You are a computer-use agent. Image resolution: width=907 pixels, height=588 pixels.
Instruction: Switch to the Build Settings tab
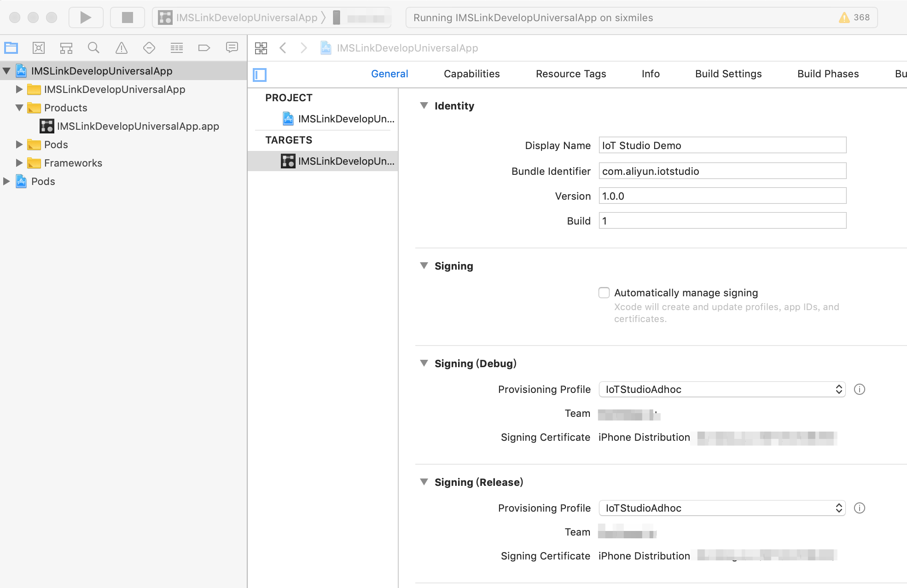[728, 74]
